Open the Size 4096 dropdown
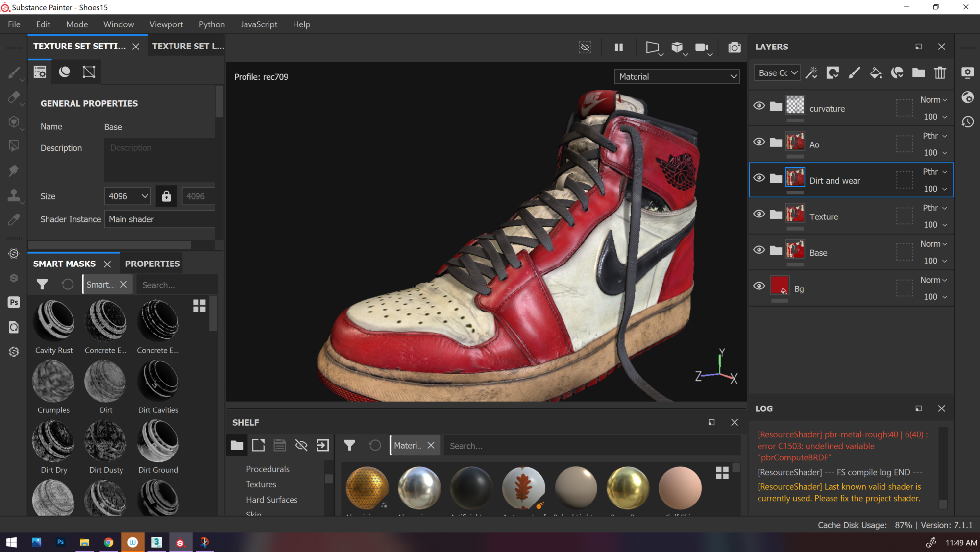The width and height of the screenshot is (980, 552). click(x=128, y=196)
